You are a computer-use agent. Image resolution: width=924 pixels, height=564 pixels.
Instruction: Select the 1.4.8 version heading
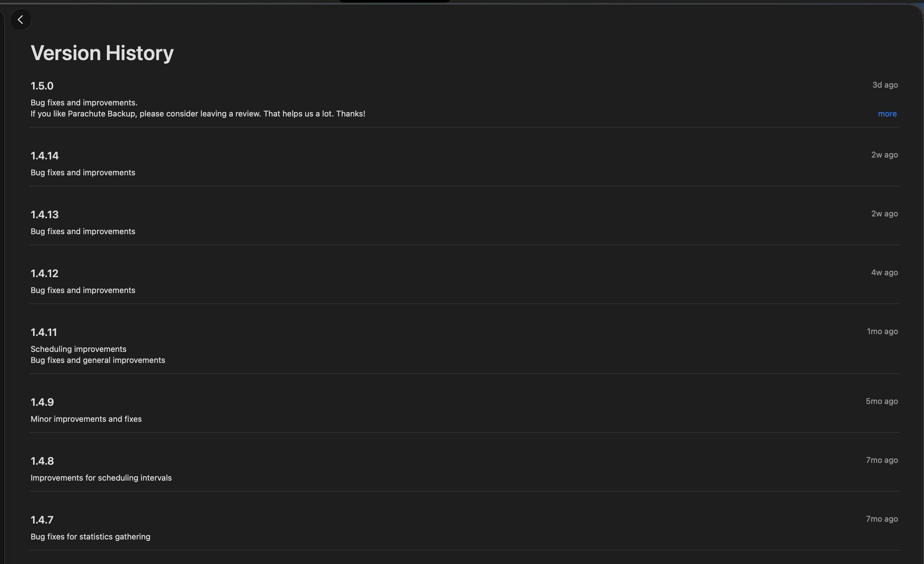point(42,461)
